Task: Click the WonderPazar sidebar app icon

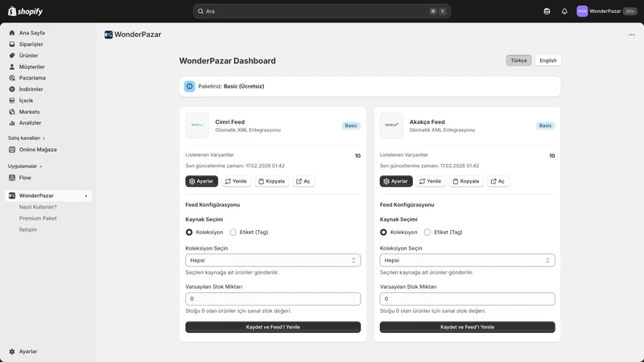Action: tap(12, 195)
